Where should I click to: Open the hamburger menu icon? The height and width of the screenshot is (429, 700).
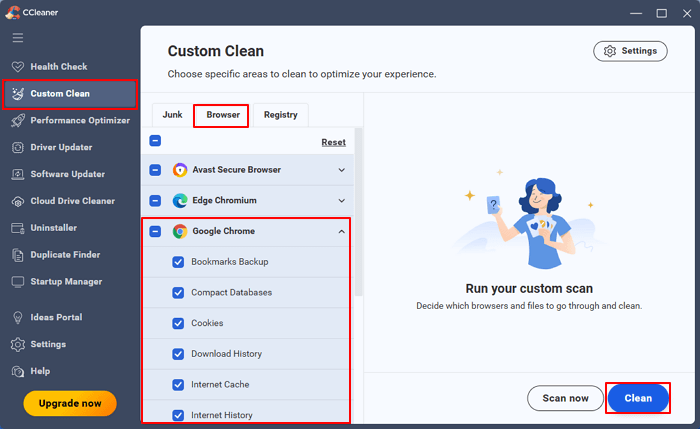[18, 37]
